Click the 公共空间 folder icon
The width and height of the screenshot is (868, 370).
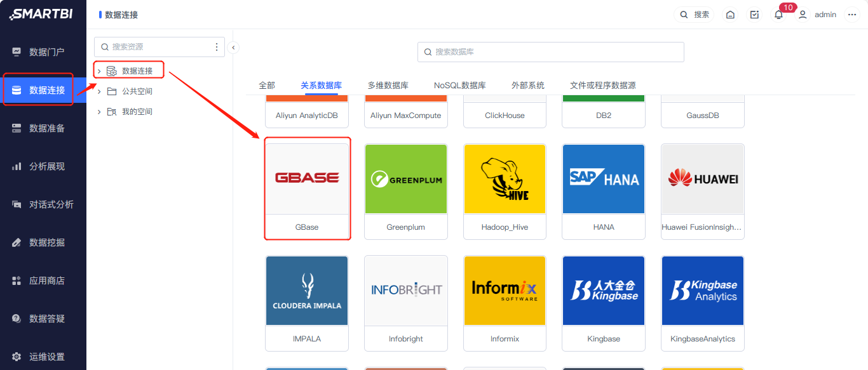tap(112, 91)
